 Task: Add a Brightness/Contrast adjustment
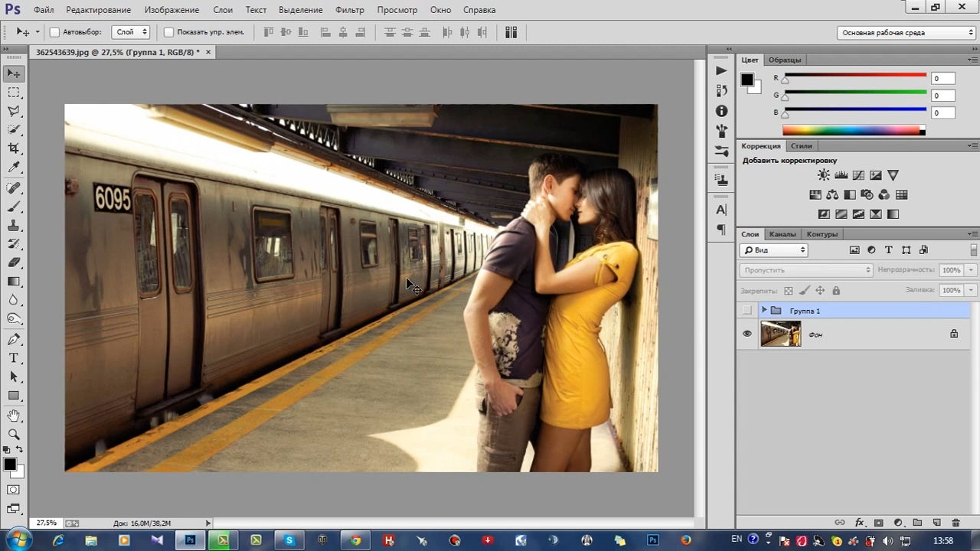824,176
